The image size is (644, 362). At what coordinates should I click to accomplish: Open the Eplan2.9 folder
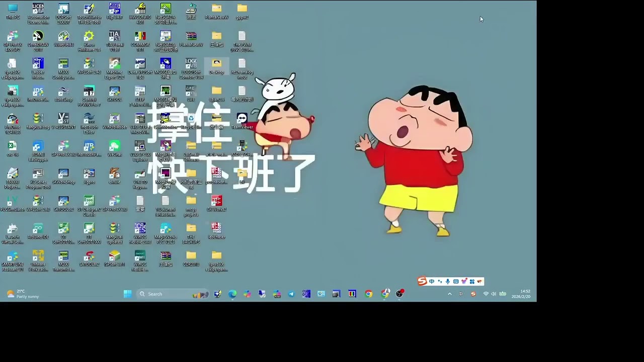(216, 94)
